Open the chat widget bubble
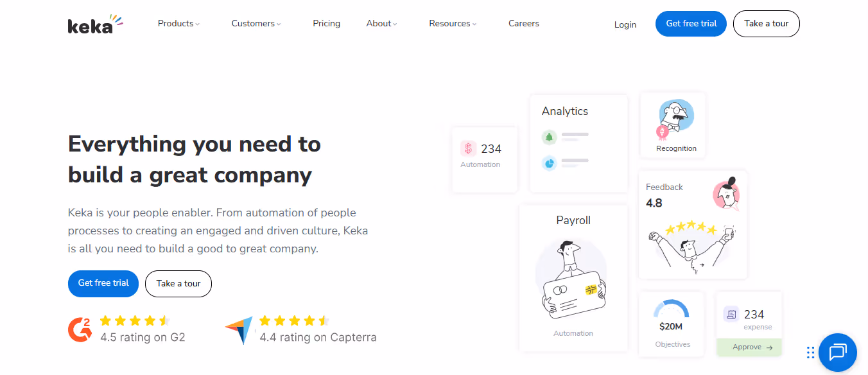Viewport: 868px width, 375px height. click(837, 353)
